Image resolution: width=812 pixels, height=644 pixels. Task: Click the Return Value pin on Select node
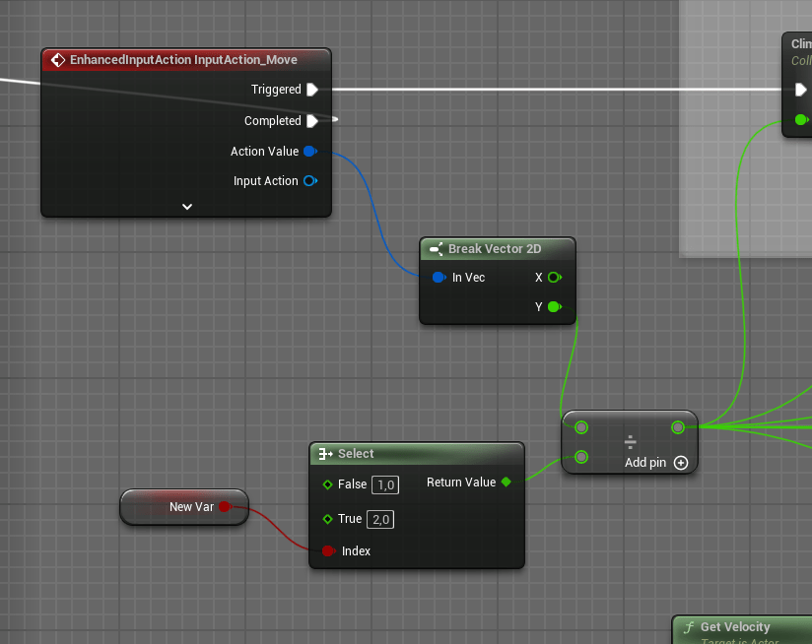507,483
